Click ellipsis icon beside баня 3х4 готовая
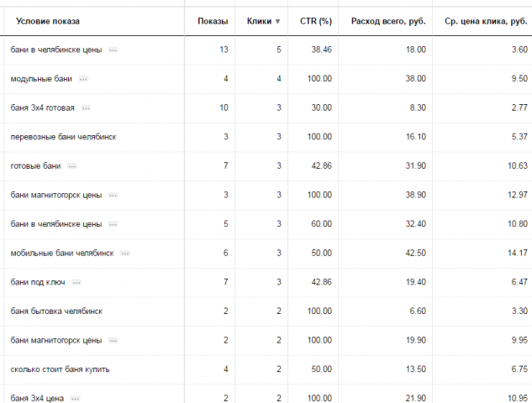 (x=86, y=108)
